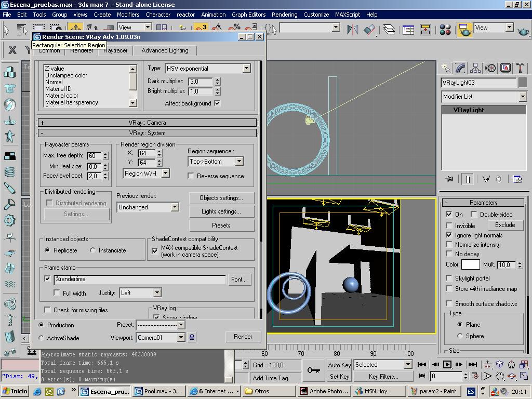Open Objects settings... button

tap(221, 198)
